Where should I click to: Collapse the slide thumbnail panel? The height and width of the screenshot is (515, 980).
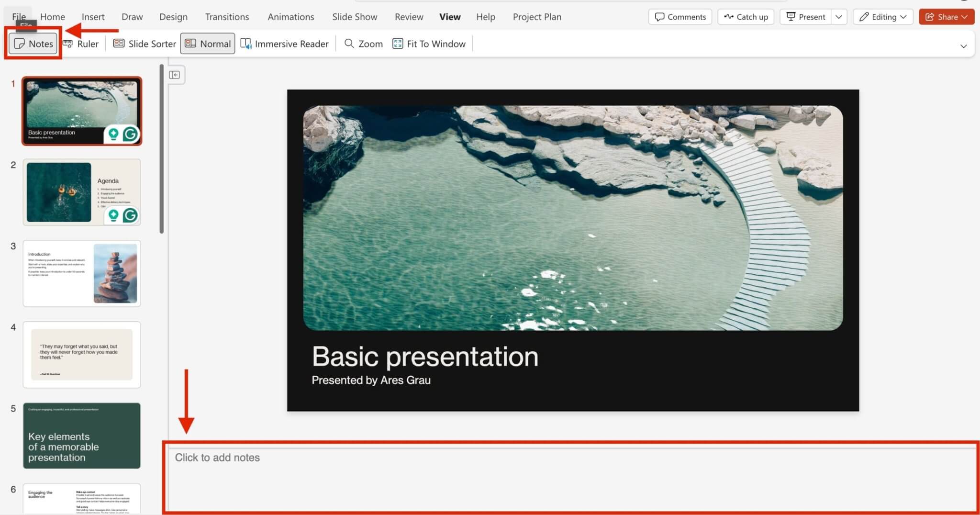(x=175, y=75)
